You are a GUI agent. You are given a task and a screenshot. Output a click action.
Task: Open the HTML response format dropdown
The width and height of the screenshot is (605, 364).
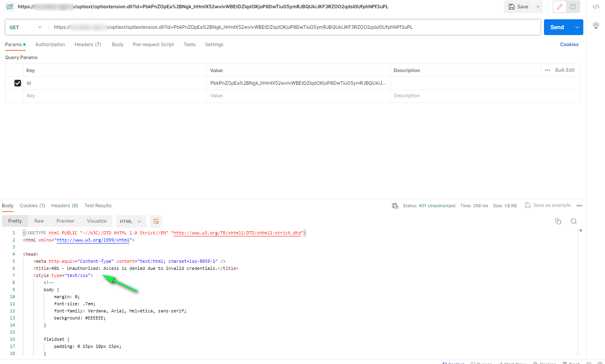pyautogui.click(x=130, y=221)
